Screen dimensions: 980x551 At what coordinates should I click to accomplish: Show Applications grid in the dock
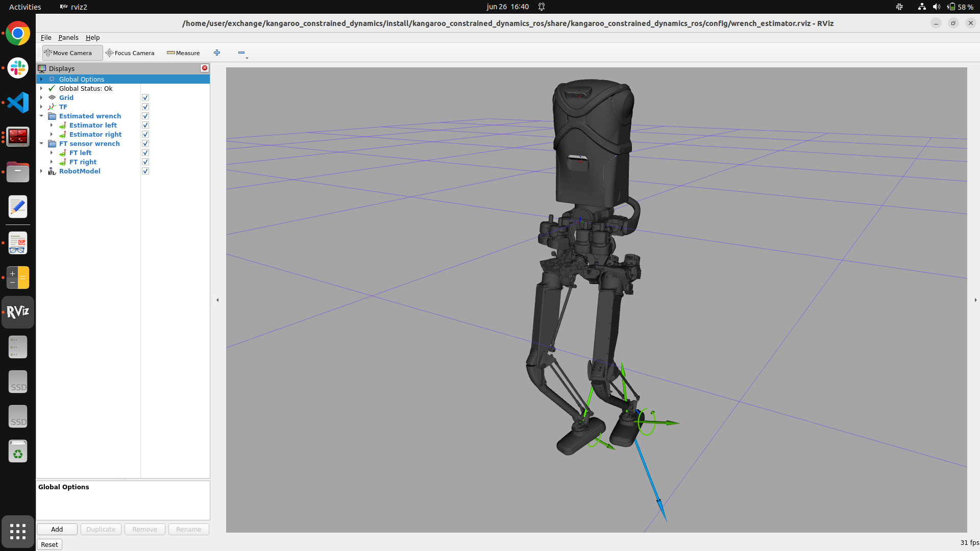pos(18,532)
